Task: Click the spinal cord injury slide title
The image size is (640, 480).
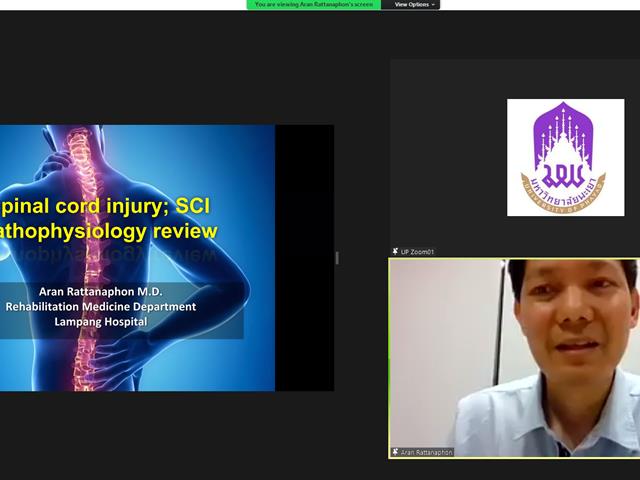Action: (105, 206)
